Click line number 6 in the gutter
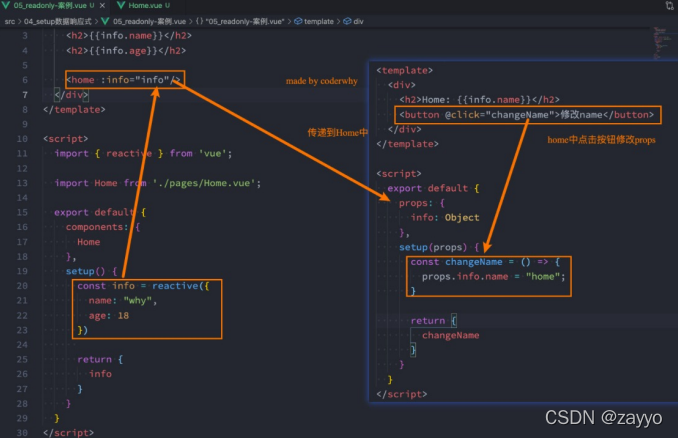Screen dimensions: 678x438 25,80
